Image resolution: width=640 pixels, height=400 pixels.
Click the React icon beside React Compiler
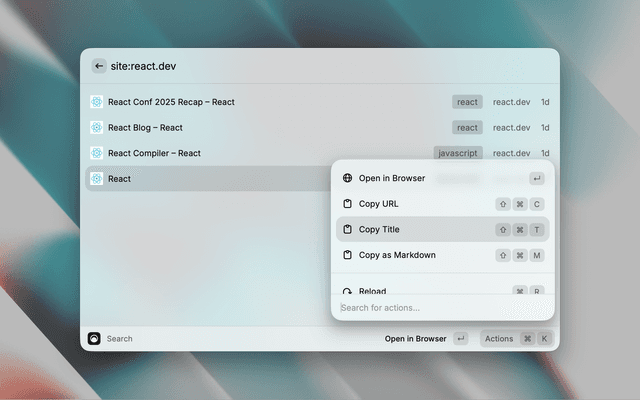pos(97,153)
